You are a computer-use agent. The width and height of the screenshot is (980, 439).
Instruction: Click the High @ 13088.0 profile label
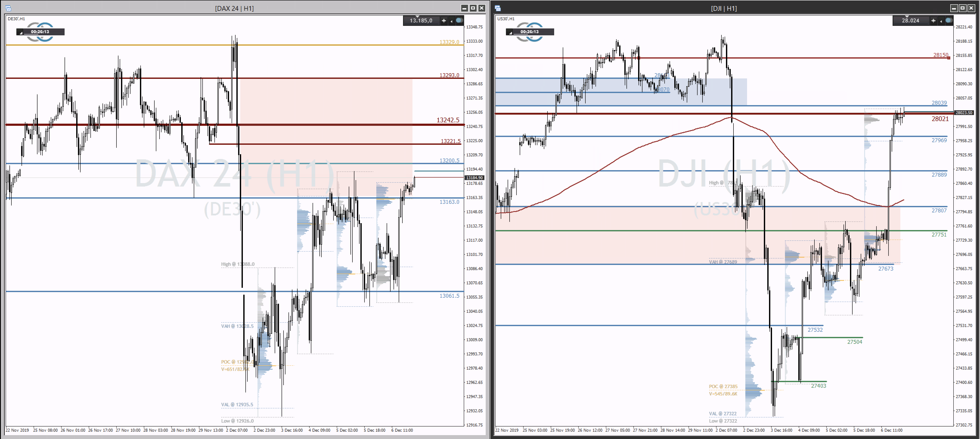coord(238,264)
